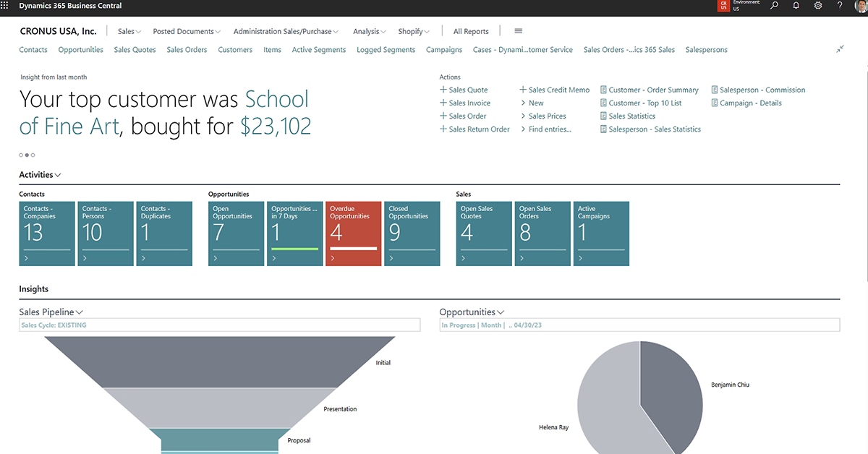Go to the Salespersons navigation link

point(707,50)
